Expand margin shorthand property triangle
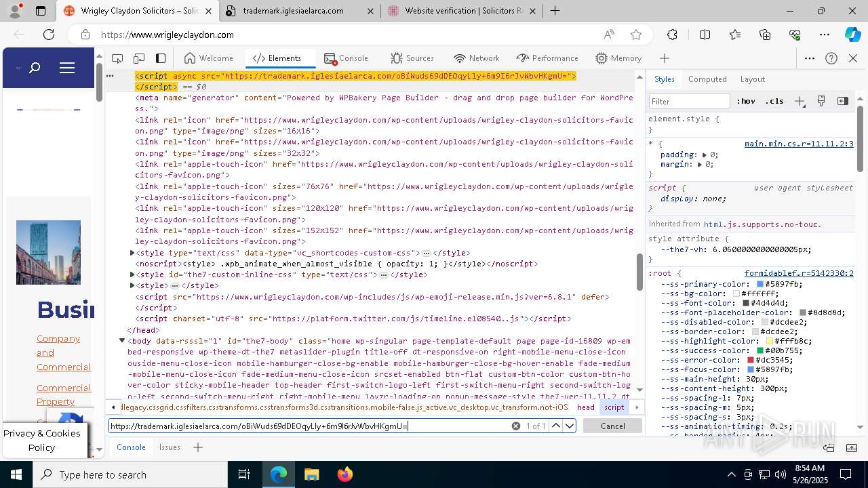This screenshot has height=488, width=868. (x=699, y=164)
